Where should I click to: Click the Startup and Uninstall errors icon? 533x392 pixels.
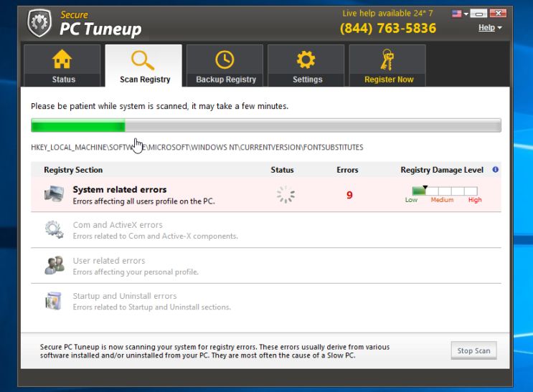[53, 300]
